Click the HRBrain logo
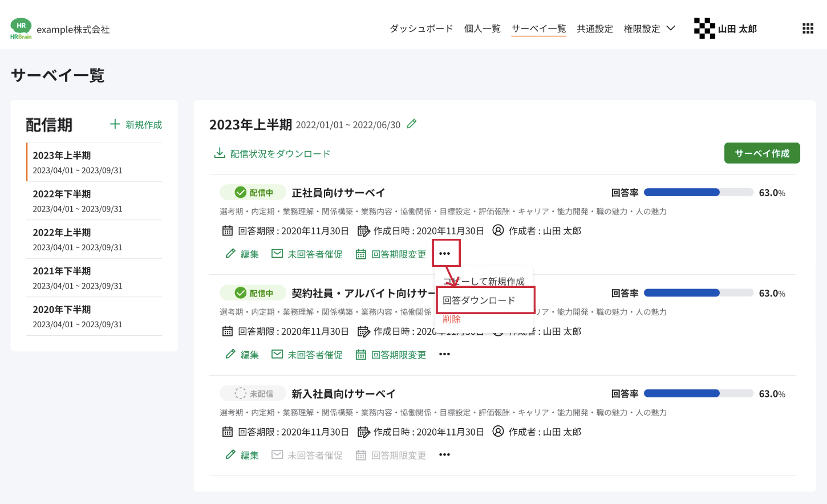 tap(21, 29)
